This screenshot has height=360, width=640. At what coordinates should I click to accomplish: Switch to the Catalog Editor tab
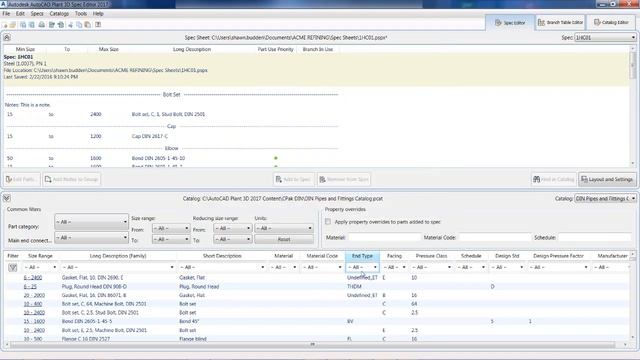coord(611,22)
